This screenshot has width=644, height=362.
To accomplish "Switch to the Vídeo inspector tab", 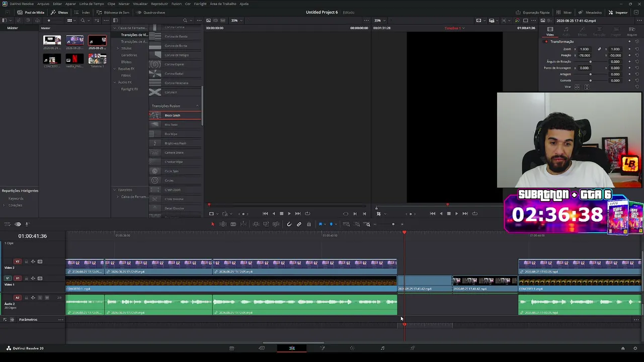I will pos(550,31).
